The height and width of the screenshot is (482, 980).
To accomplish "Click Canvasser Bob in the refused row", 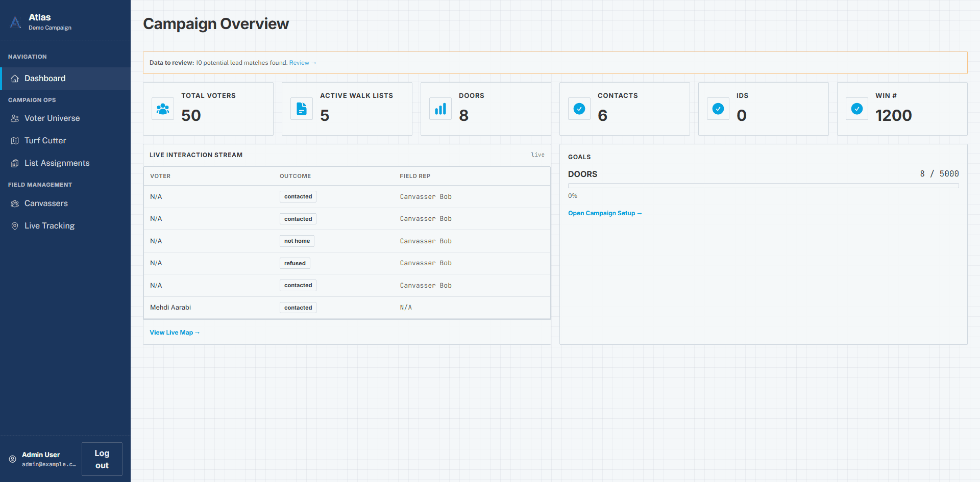I will click(426, 263).
